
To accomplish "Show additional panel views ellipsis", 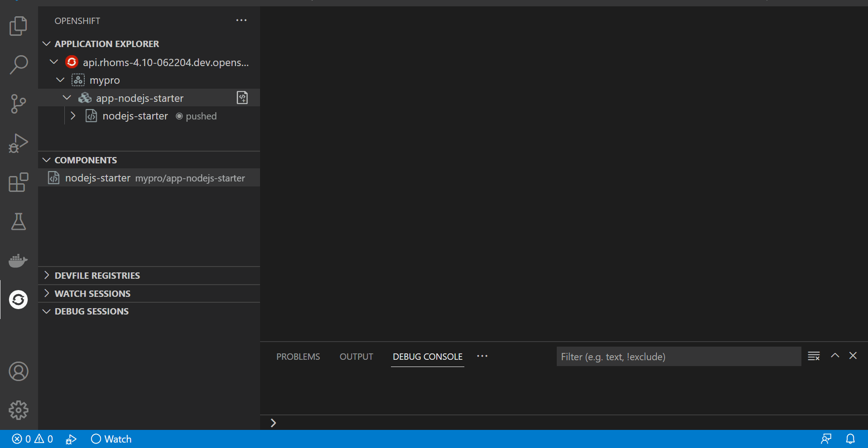I will [482, 356].
